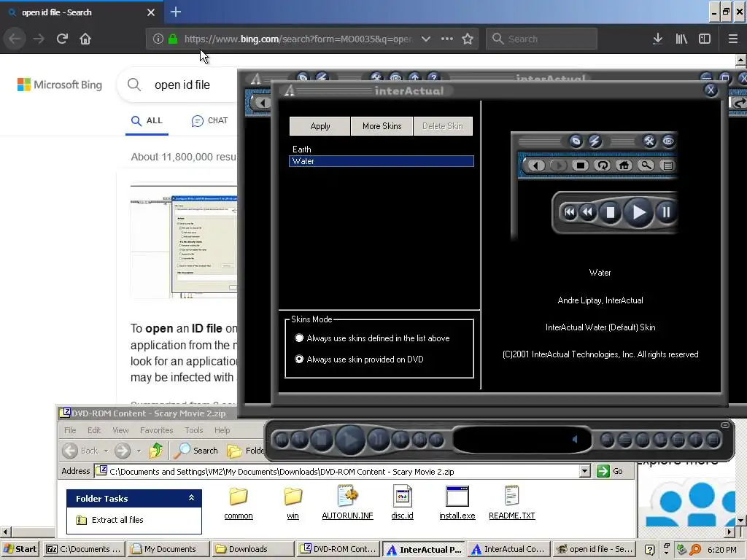Toggle Folders pane in Explorer toolbar
This screenshot has width=747, height=560.
point(245,451)
